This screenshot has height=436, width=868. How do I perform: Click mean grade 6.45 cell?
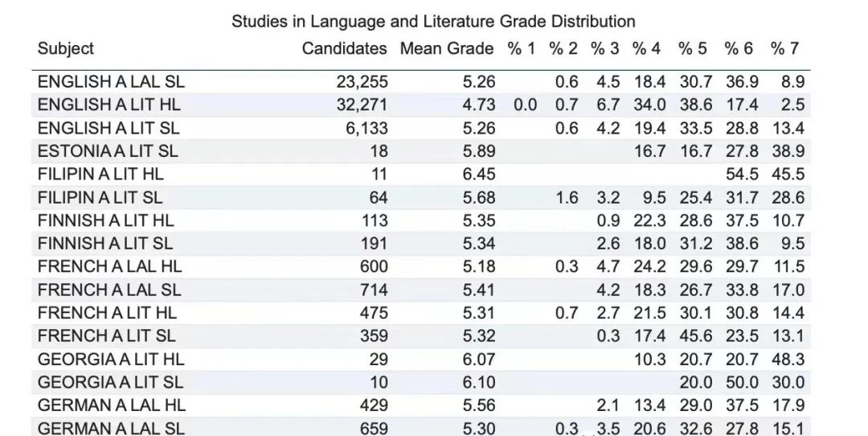[479, 175]
